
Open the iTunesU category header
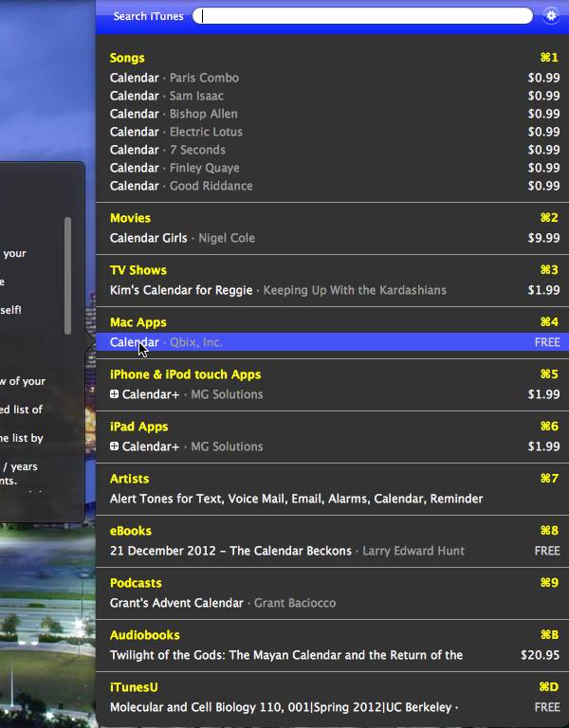tap(134, 687)
